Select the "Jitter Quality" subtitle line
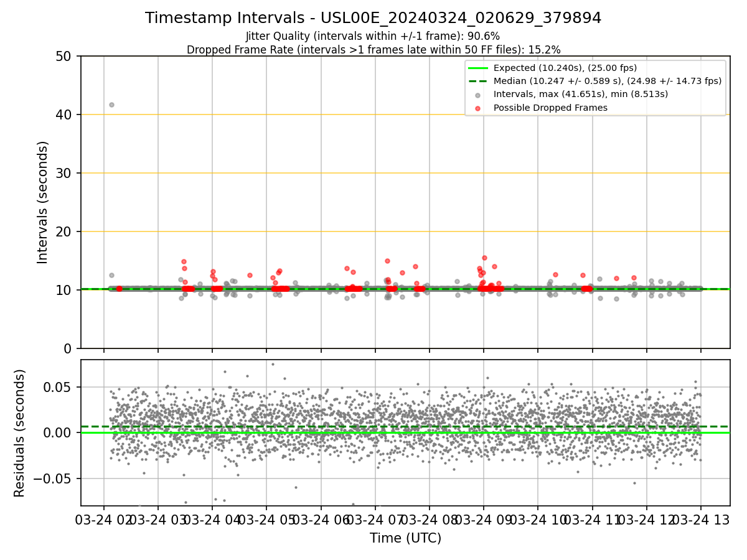 coord(373,36)
